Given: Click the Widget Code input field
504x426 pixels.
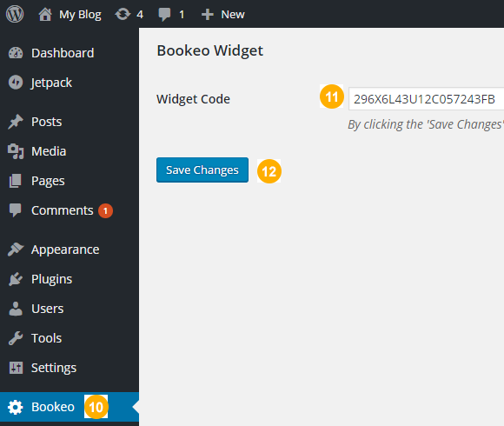Looking at the screenshot, I should (426, 99).
